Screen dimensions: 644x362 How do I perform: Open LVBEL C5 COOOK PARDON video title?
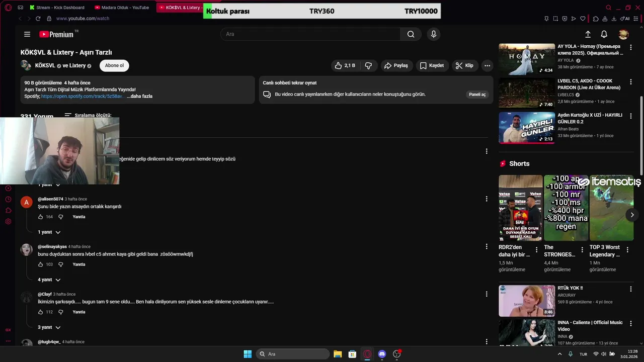point(589,84)
